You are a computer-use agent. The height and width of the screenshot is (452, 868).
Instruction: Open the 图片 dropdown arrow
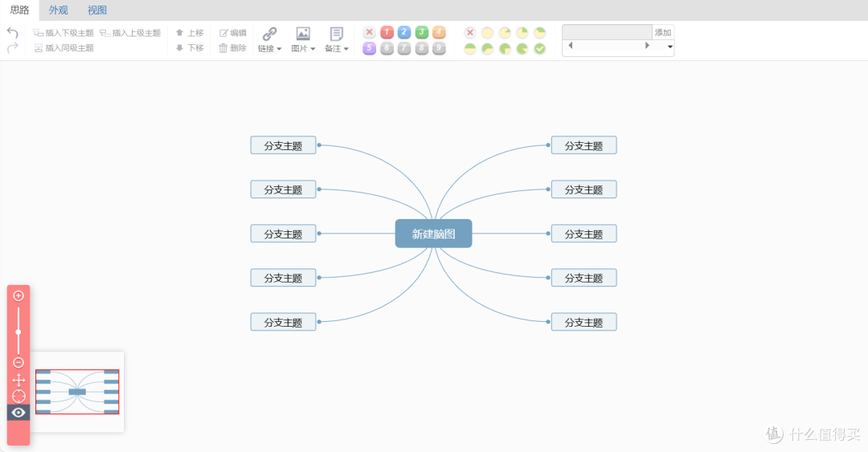pos(313,49)
